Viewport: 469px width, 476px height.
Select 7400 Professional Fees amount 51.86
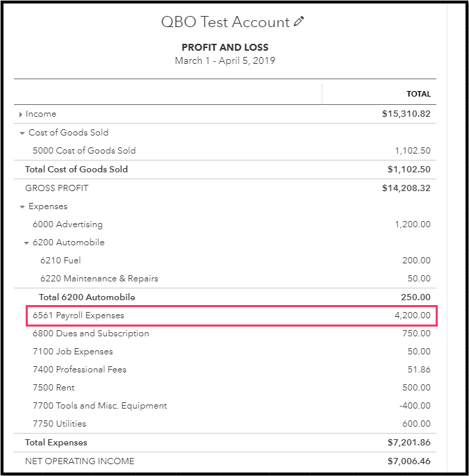click(x=419, y=370)
